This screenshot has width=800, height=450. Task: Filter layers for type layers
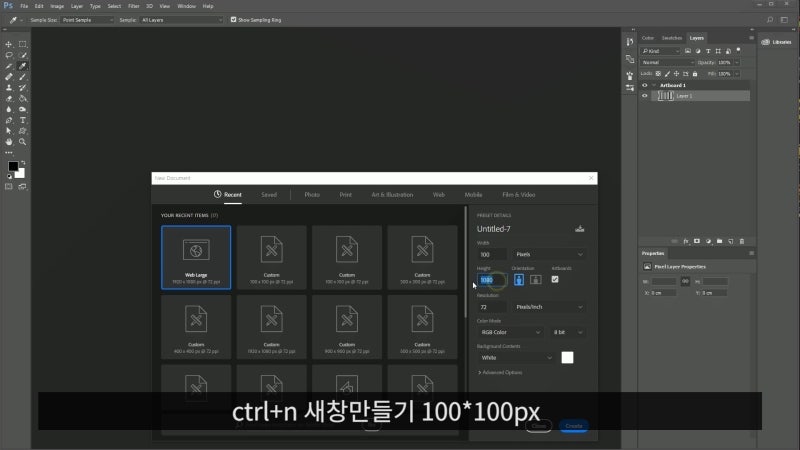[708, 51]
